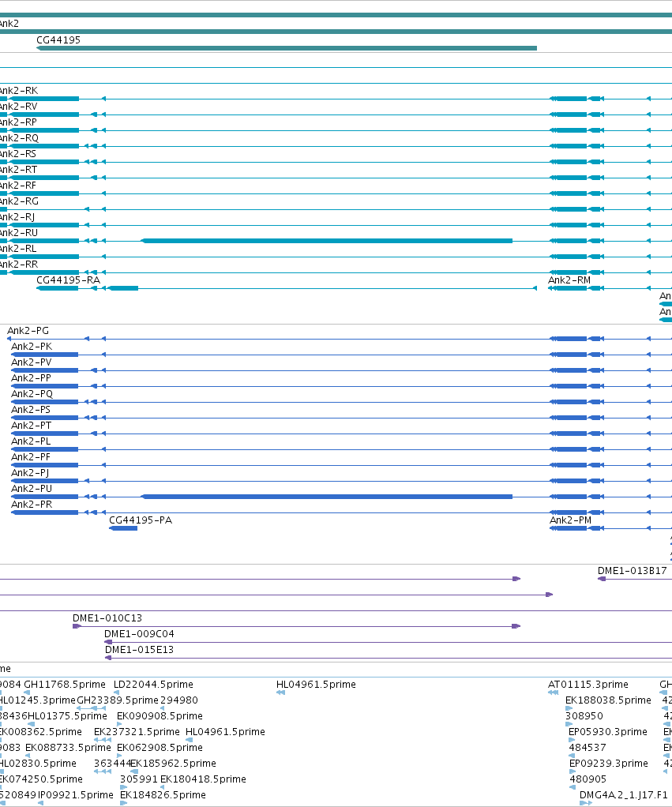Select the Ank2-PM protein label
The width and height of the screenshot is (672, 807).
pyautogui.click(x=570, y=520)
